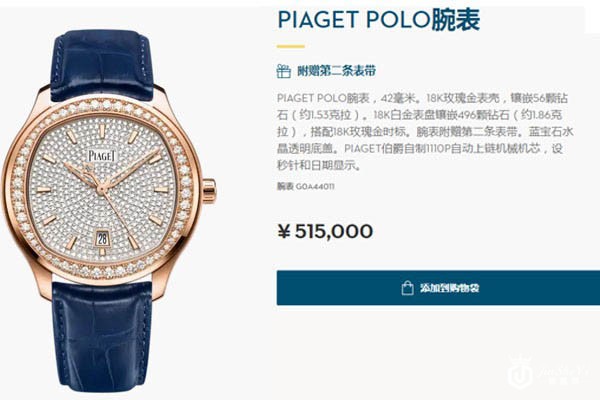
Task: Click the ¥ 515,000 price
Action: [x=325, y=231]
